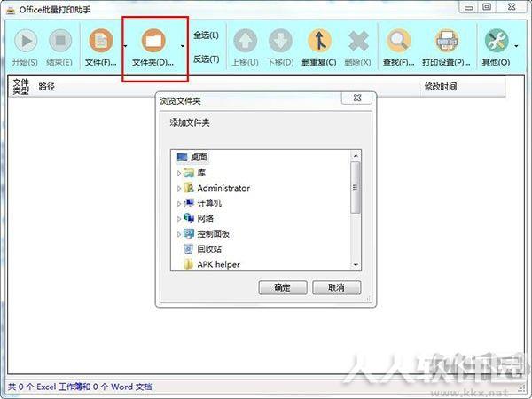Screen dimensions: 532x399
Task: Maximize the Office批量打印助手 window
Action: pos(487,7)
